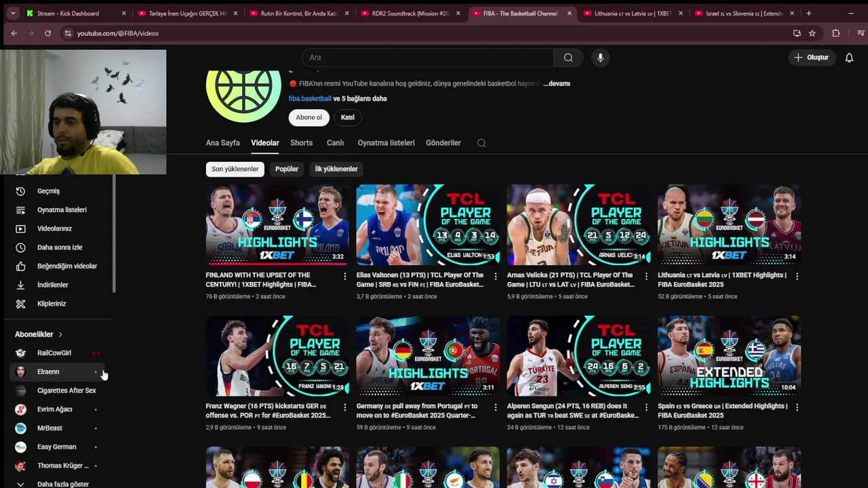Open the Ana Sayfa channel tab
868x488 pixels.
(222, 143)
